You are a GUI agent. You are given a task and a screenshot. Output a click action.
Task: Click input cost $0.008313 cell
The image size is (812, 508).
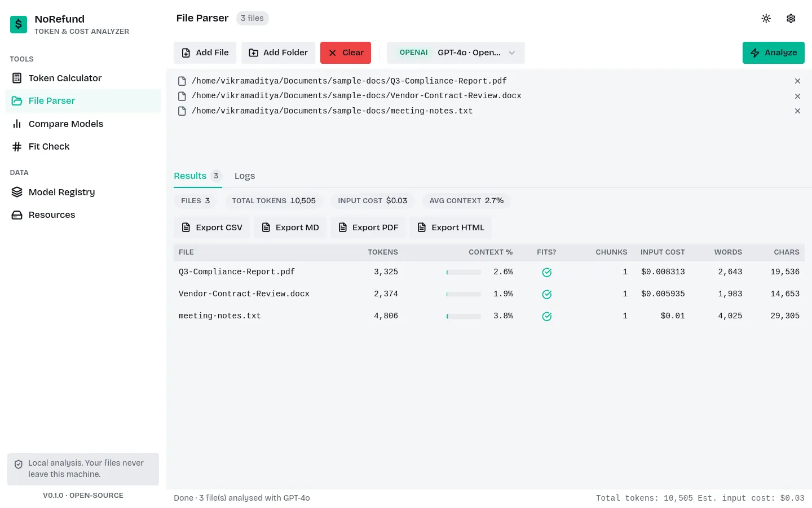[x=663, y=272]
